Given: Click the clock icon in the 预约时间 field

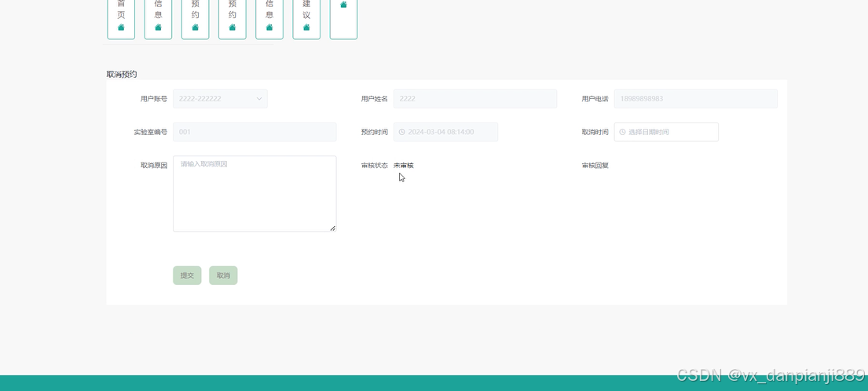Looking at the screenshot, I should pyautogui.click(x=402, y=132).
